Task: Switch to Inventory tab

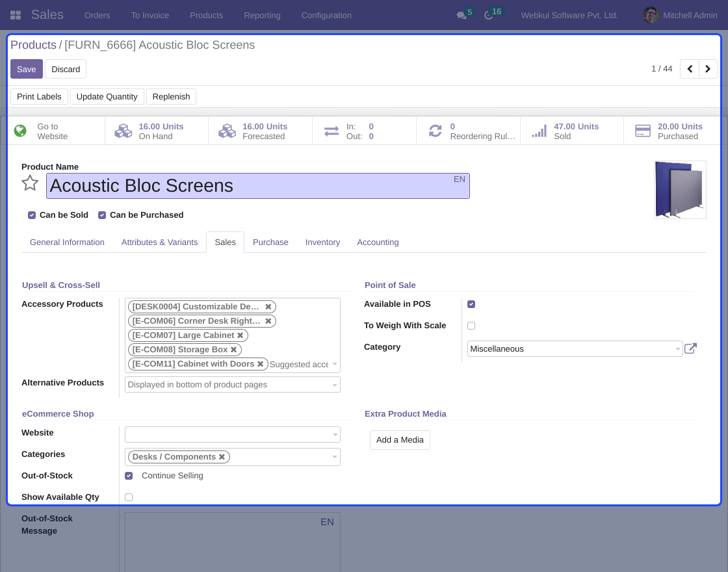Action: [x=322, y=242]
